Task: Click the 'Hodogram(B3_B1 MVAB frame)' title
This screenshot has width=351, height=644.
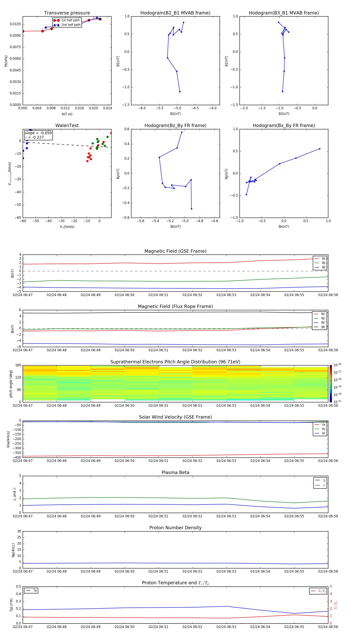Action: tap(284, 13)
